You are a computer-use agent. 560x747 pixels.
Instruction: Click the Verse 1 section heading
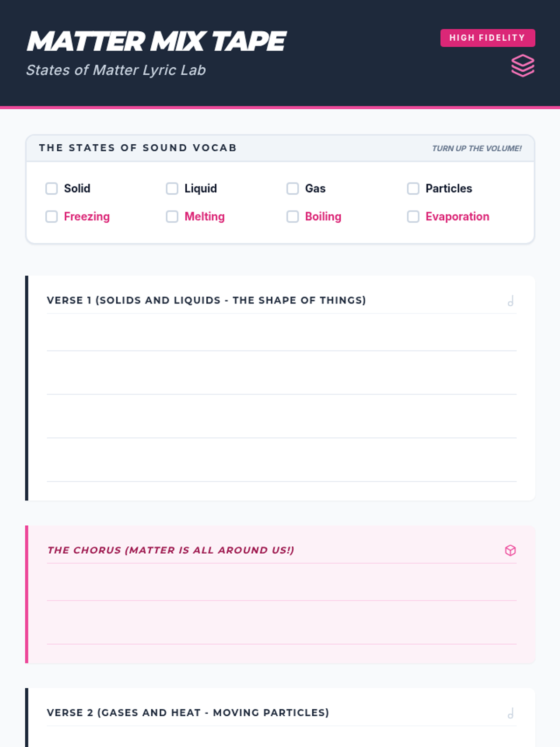pyautogui.click(x=206, y=300)
